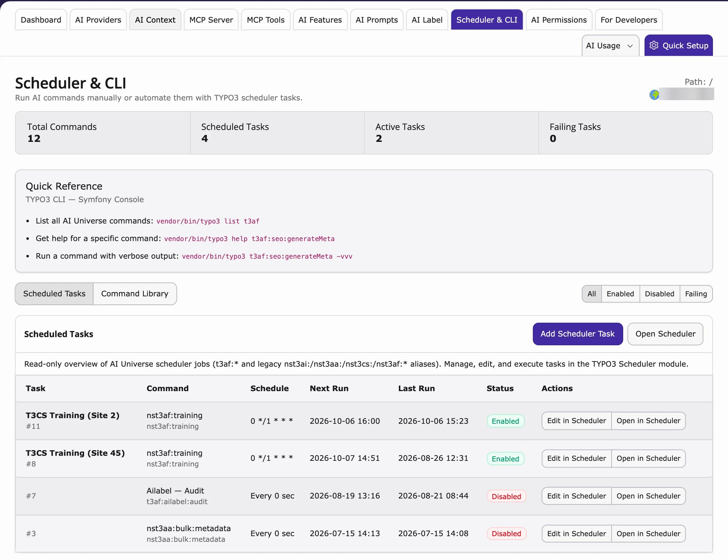The height and width of the screenshot is (560, 728).
Task: Click the 'vendor/bin/typo3 list t3af' command
Action: pos(208,221)
